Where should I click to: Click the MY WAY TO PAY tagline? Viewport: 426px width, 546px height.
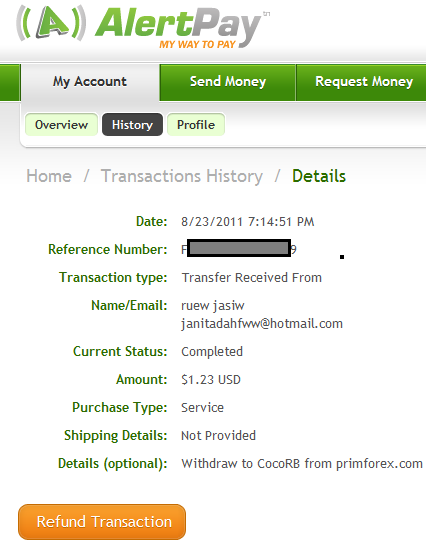(197, 45)
